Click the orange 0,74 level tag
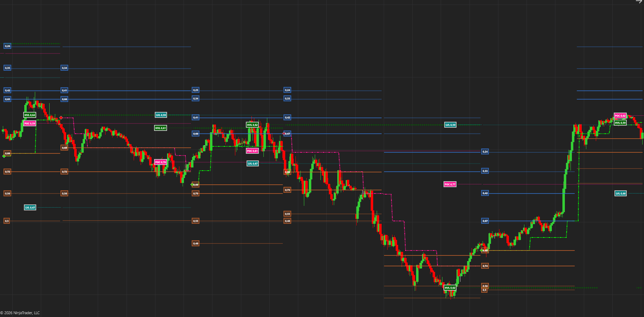This screenshot has height=317, width=644. (485, 266)
